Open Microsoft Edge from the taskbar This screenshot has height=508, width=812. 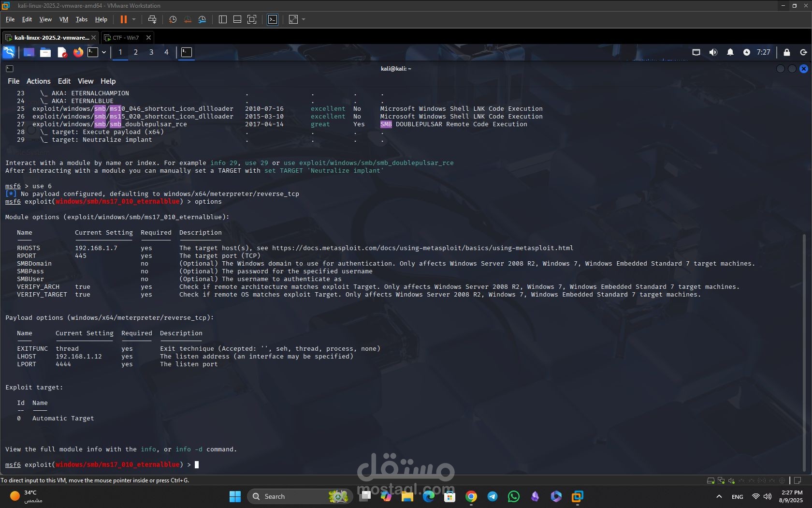pos(429,496)
